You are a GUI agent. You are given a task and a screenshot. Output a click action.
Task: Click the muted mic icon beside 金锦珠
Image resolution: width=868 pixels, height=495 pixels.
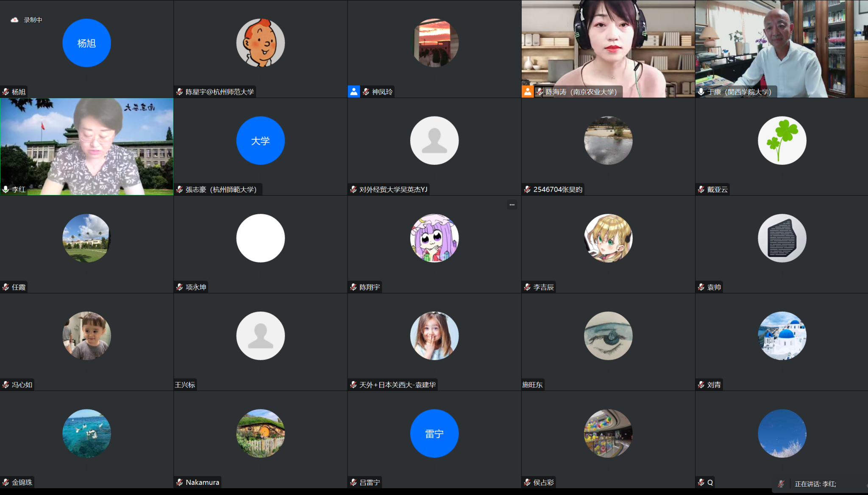[6, 482]
